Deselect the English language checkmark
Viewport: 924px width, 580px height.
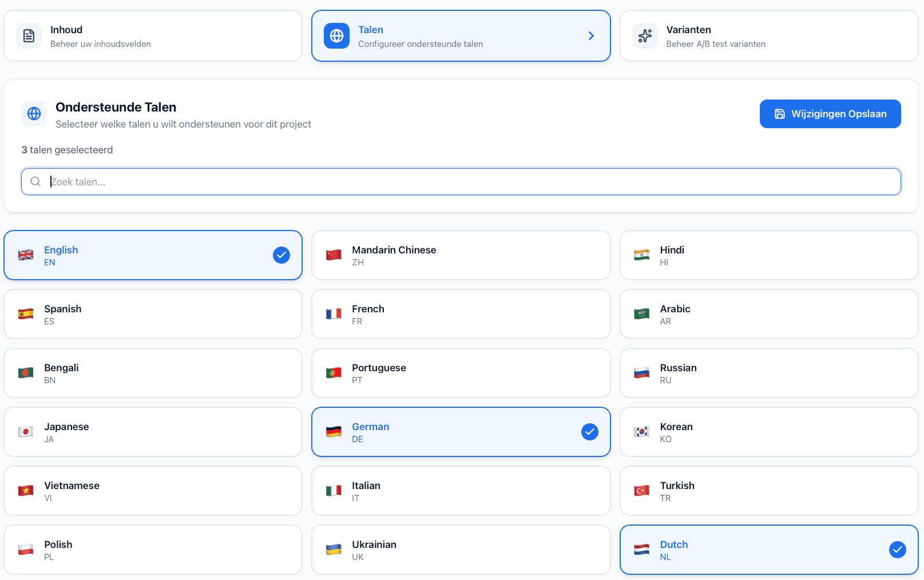pyautogui.click(x=281, y=255)
